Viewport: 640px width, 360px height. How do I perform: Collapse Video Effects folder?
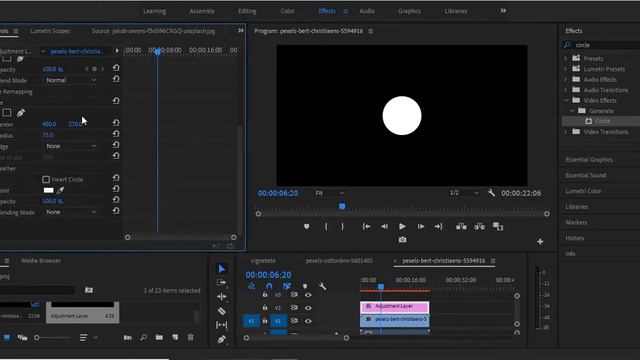(x=566, y=100)
